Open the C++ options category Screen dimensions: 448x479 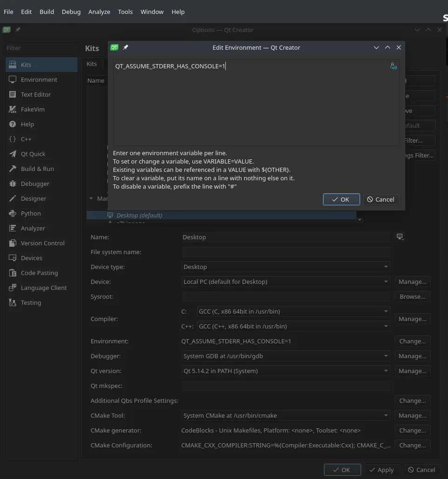point(41,139)
